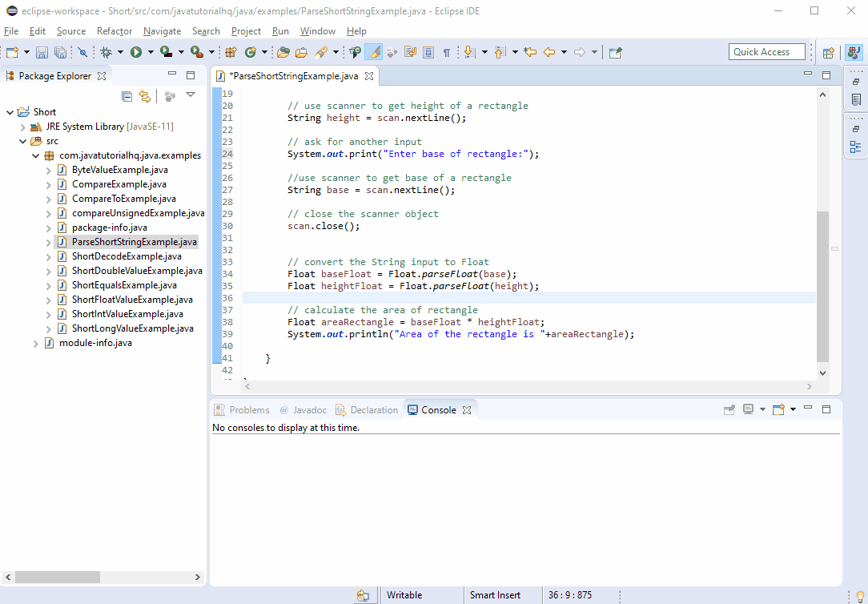The image size is (868, 604).
Task: Toggle Skip All Breakpoints in toolbar
Action: coord(82,52)
